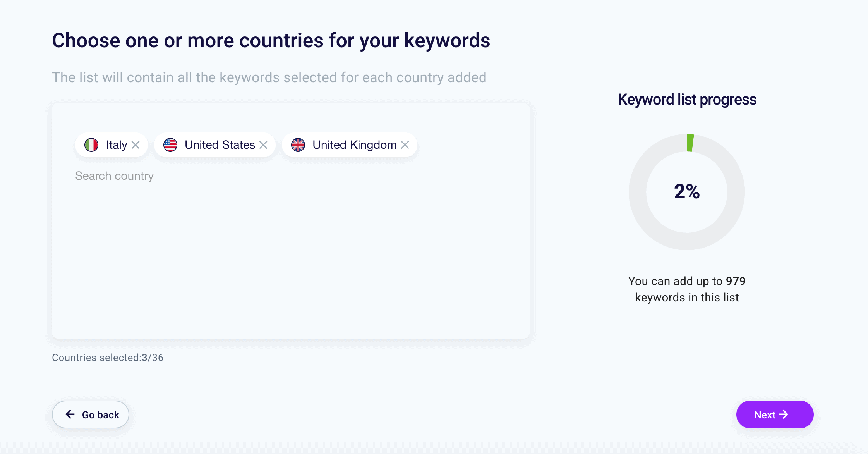
Task: Click the Go back button
Action: [90, 414]
